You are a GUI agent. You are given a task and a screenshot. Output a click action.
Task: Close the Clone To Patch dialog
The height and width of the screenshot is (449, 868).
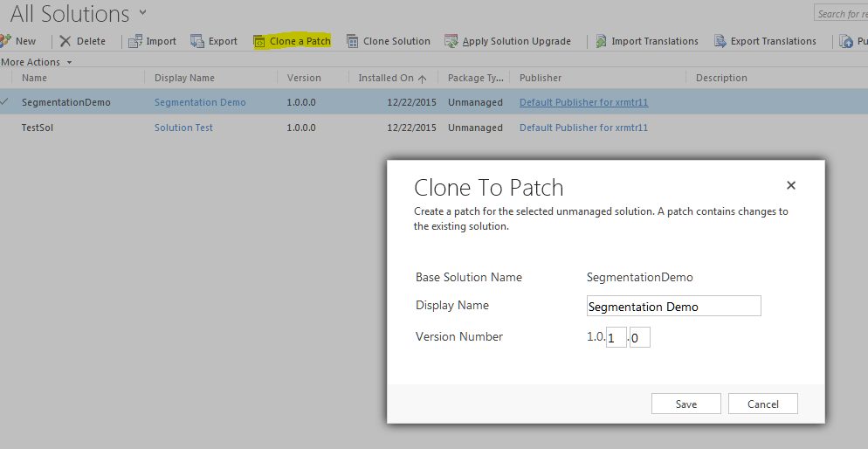click(x=791, y=185)
